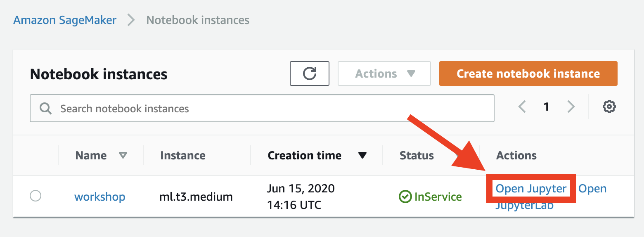The width and height of the screenshot is (644, 237).
Task: Click the Status column header
Action: (x=417, y=156)
